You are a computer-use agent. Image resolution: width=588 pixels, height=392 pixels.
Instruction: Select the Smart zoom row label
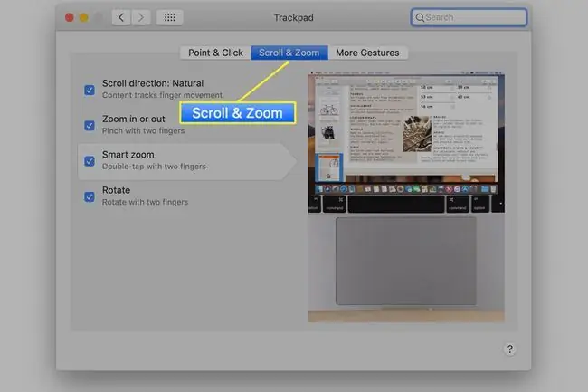click(128, 155)
